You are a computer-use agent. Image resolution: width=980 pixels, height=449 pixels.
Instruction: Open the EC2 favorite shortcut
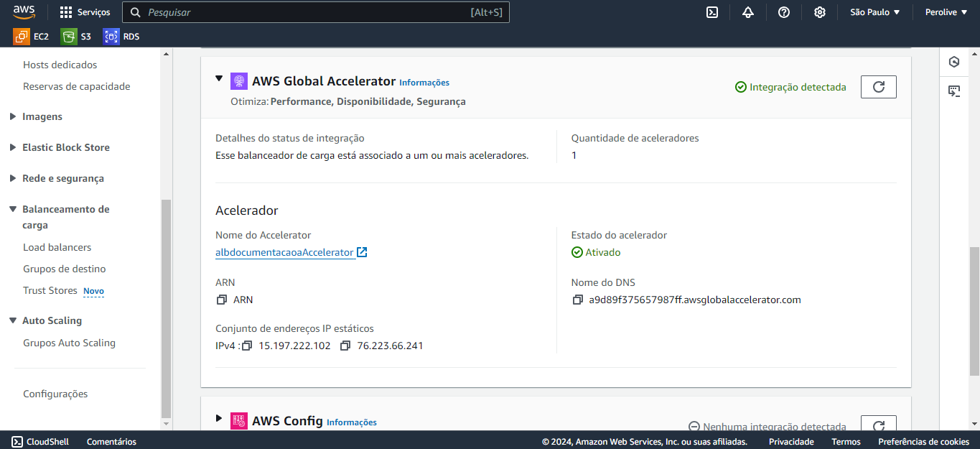pyautogui.click(x=31, y=36)
